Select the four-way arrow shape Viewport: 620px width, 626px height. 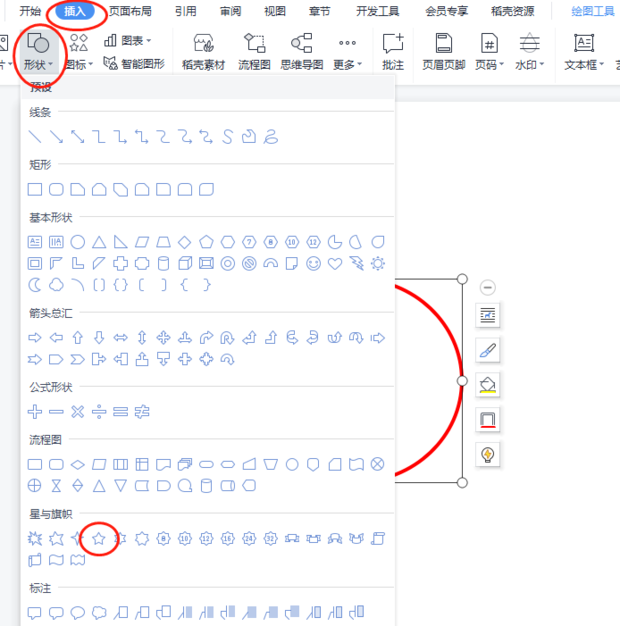coord(163,338)
